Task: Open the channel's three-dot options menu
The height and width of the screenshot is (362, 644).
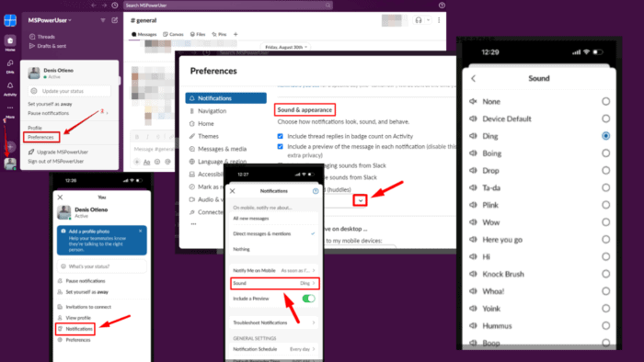Action: coord(439,20)
